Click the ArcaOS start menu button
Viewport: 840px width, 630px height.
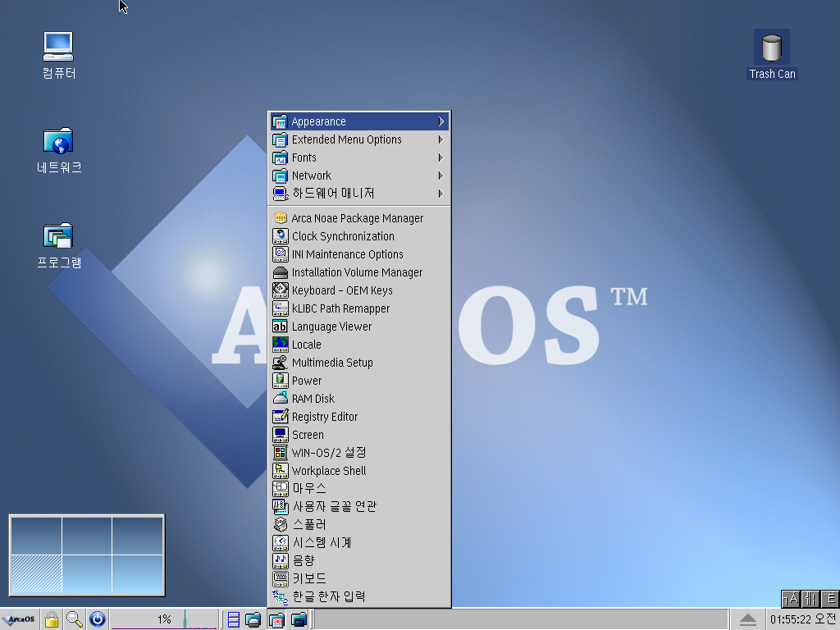[x=19, y=619]
